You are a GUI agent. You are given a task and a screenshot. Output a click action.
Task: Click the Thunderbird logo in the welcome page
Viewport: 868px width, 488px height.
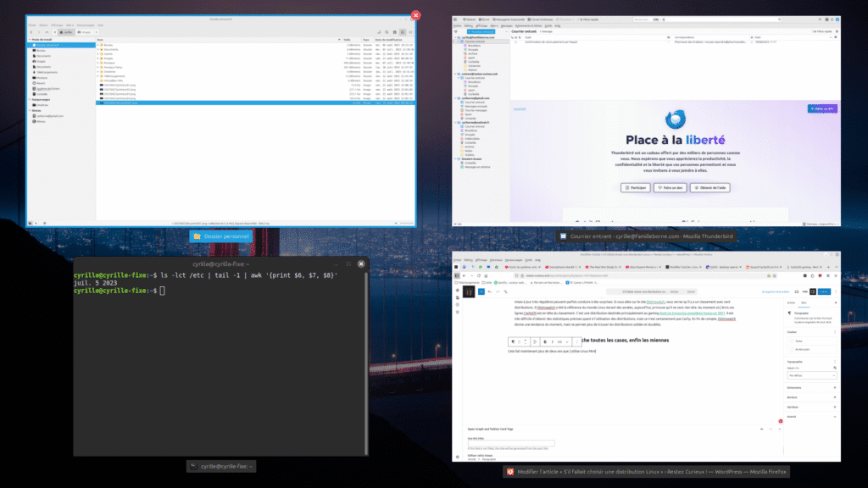(675, 119)
